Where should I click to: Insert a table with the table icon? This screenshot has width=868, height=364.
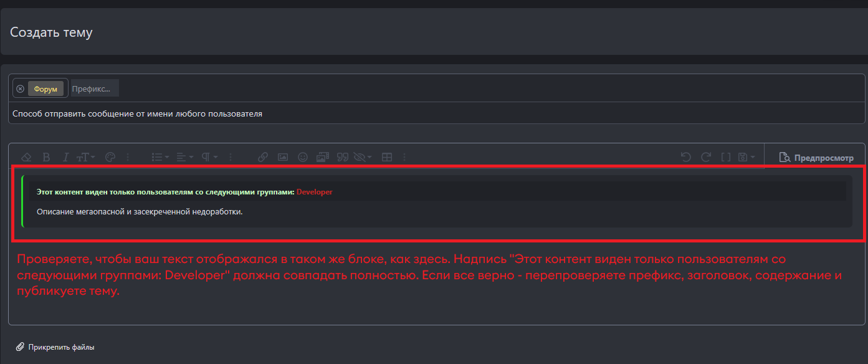point(387,156)
